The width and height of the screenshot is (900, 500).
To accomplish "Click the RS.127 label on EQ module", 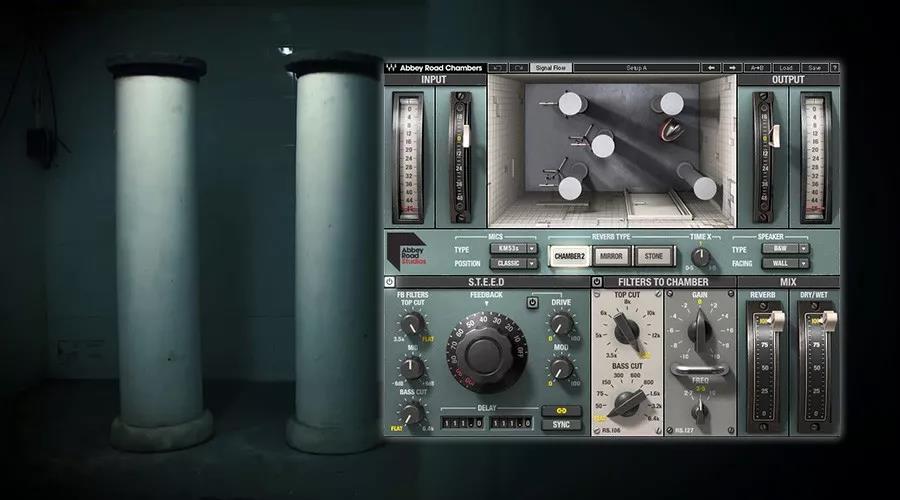I will coord(685,430).
